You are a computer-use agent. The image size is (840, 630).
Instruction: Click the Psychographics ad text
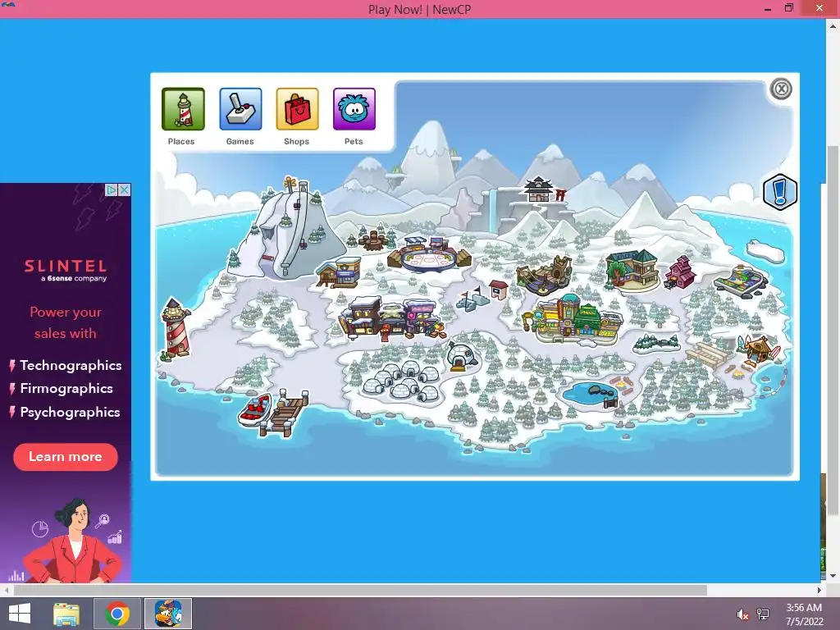pos(71,412)
